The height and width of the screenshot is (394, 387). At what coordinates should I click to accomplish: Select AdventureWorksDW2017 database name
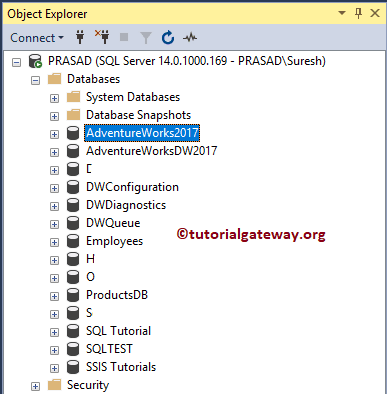(152, 151)
